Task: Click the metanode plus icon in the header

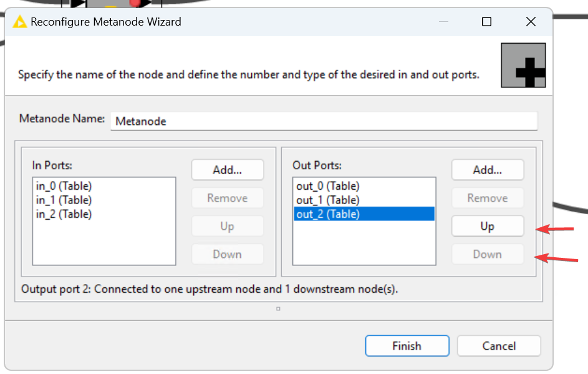Action: click(523, 66)
